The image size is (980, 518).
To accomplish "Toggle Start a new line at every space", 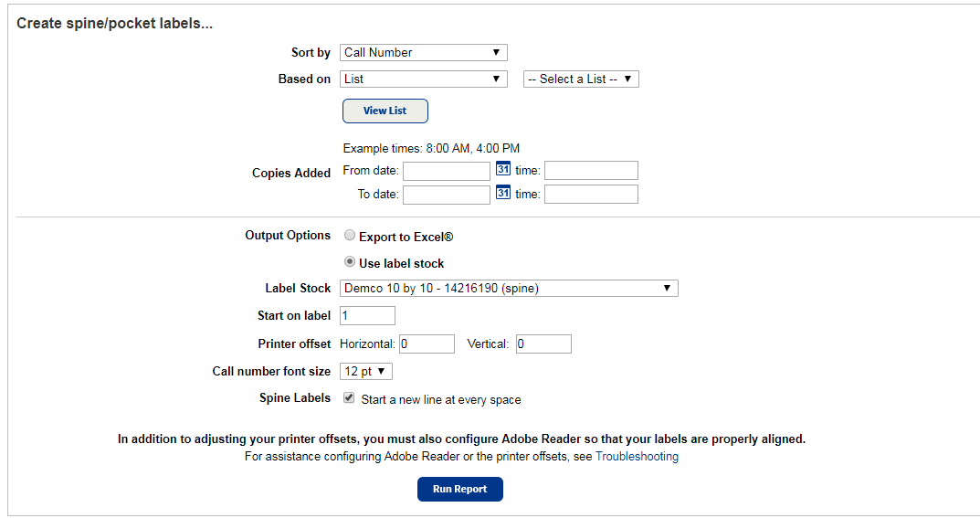I will click(349, 398).
